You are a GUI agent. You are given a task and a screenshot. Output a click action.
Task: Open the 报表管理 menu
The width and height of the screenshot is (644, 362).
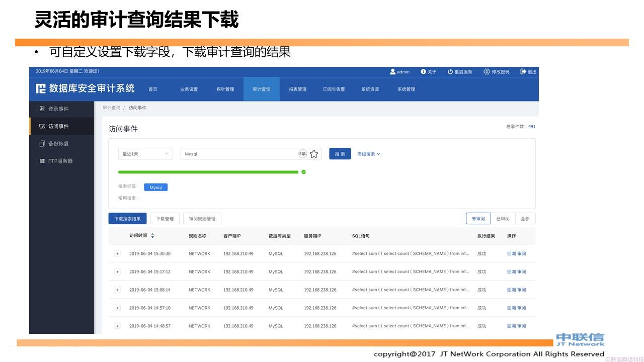298,89
